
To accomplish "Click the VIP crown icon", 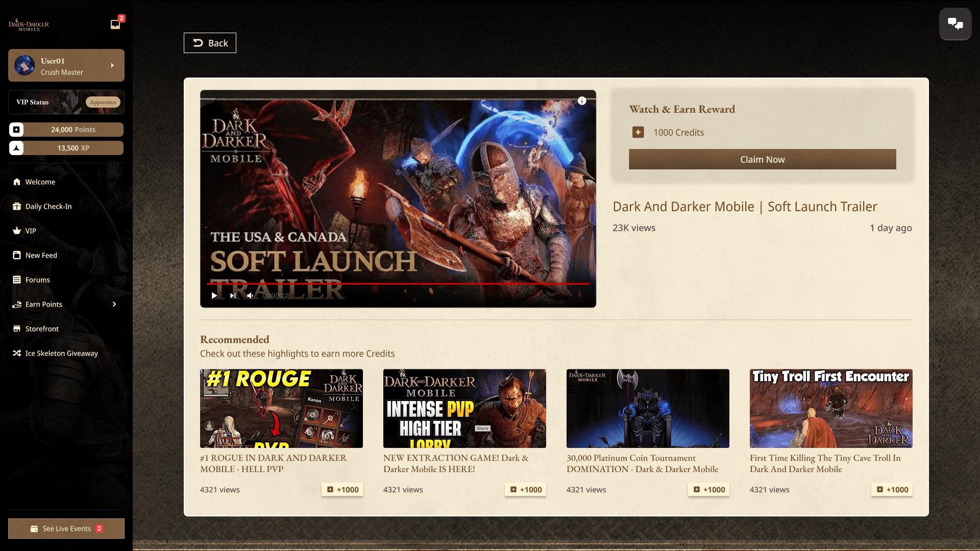I will coord(17,231).
